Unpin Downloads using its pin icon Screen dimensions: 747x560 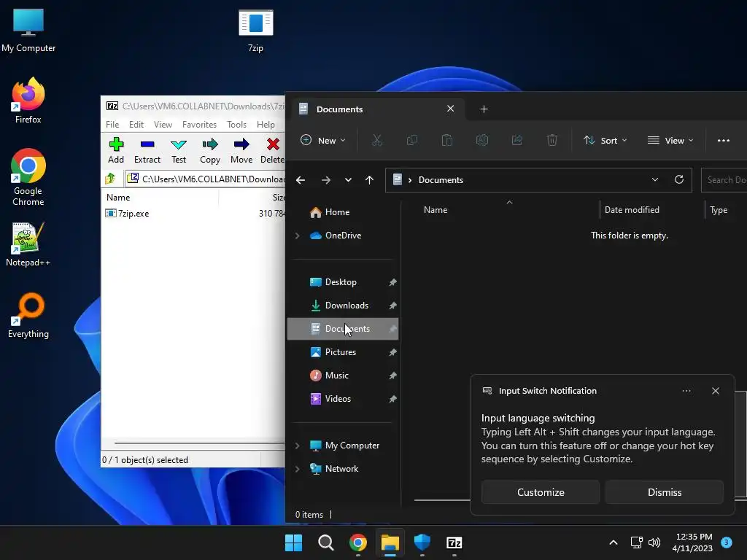click(392, 306)
